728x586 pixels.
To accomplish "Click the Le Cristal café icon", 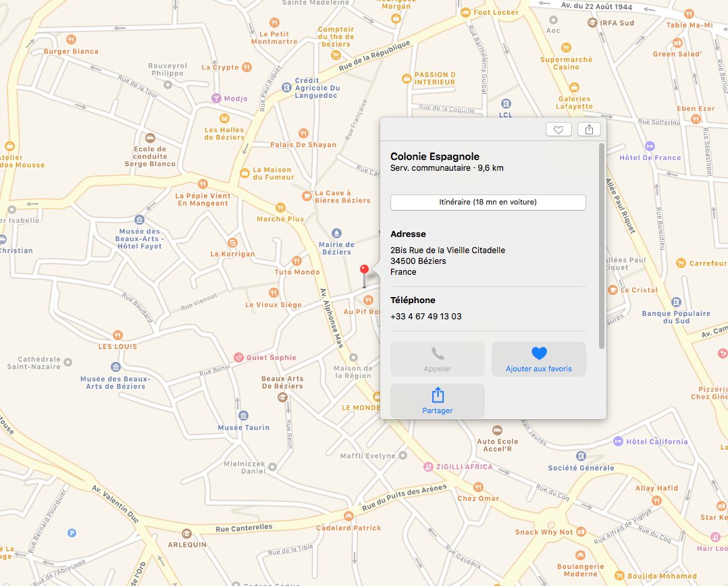I will point(613,290).
